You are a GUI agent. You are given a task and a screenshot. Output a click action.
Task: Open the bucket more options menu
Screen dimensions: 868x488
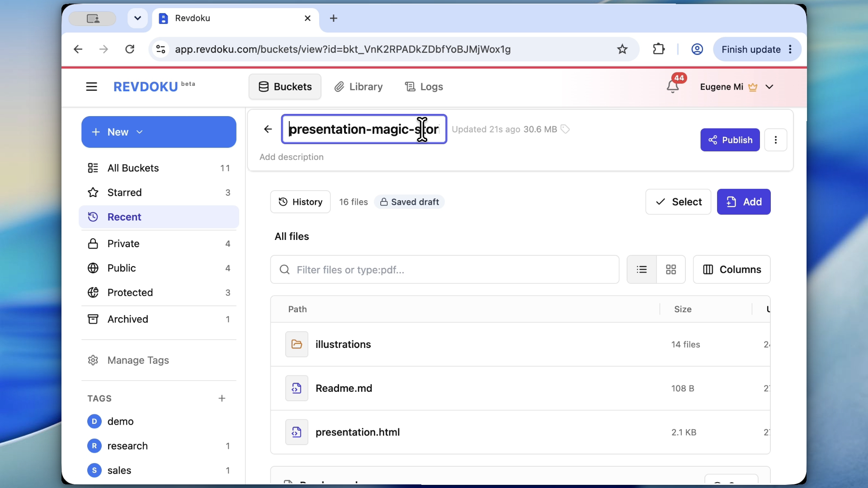tap(776, 140)
